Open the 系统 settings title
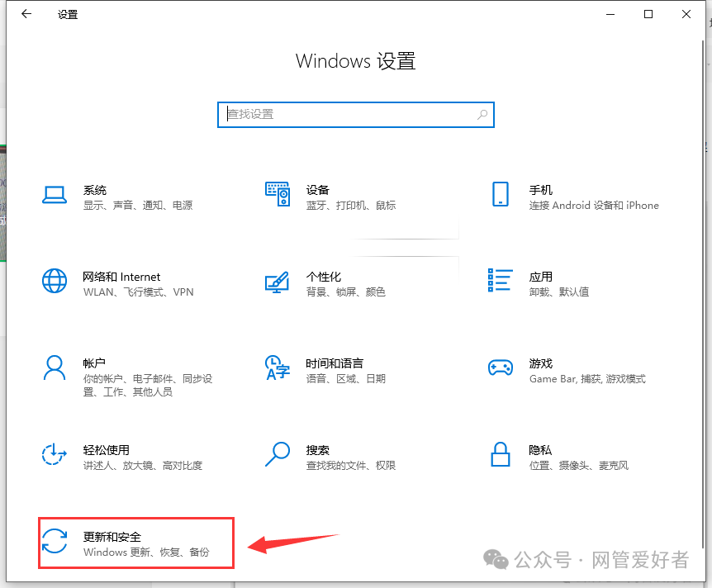The height and width of the screenshot is (588, 712). coord(95,190)
